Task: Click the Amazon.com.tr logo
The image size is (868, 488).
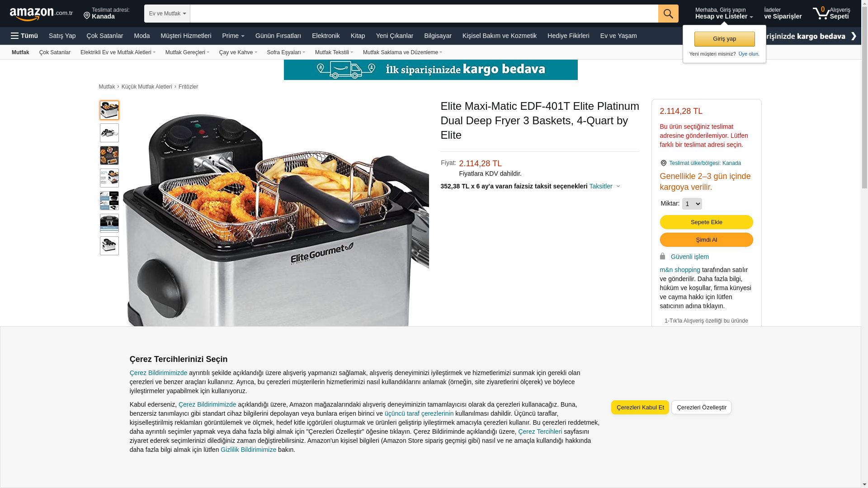Action: (x=41, y=14)
